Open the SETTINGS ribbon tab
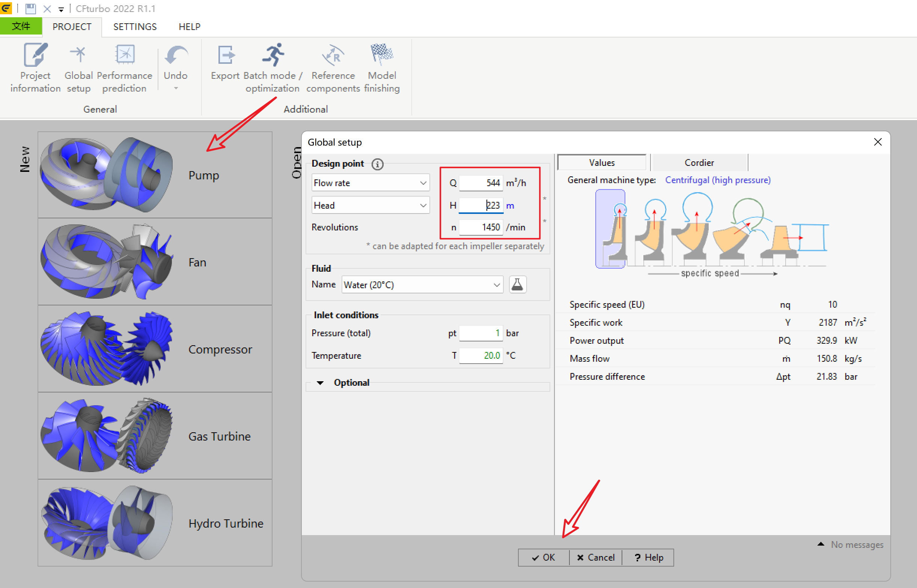917x588 pixels. pyautogui.click(x=135, y=27)
